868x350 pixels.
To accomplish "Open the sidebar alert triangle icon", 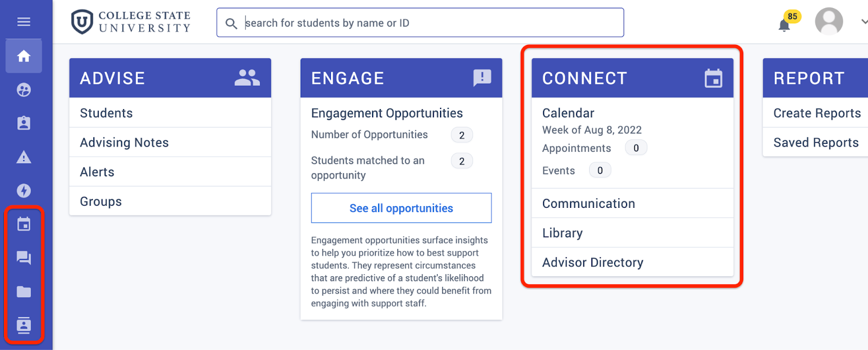I will [x=23, y=157].
